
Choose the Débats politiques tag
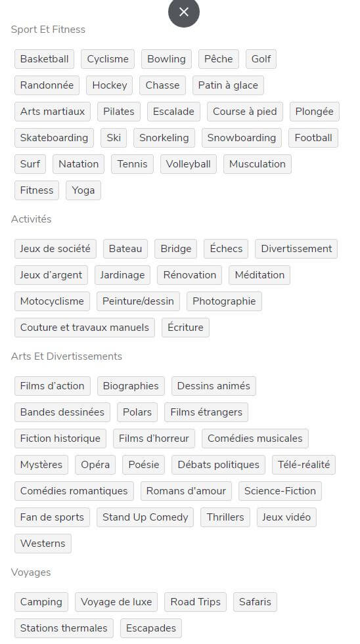coord(218,465)
